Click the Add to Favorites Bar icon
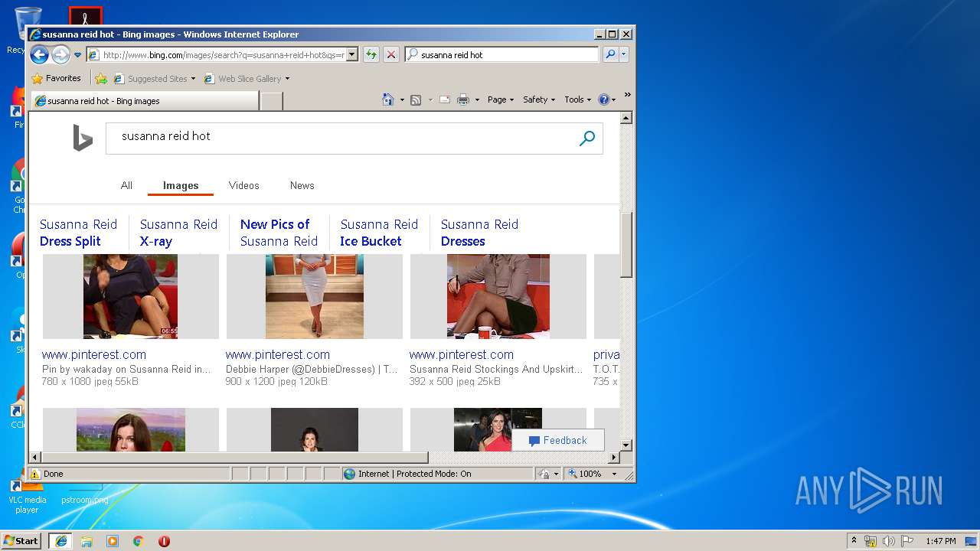 tap(101, 78)
